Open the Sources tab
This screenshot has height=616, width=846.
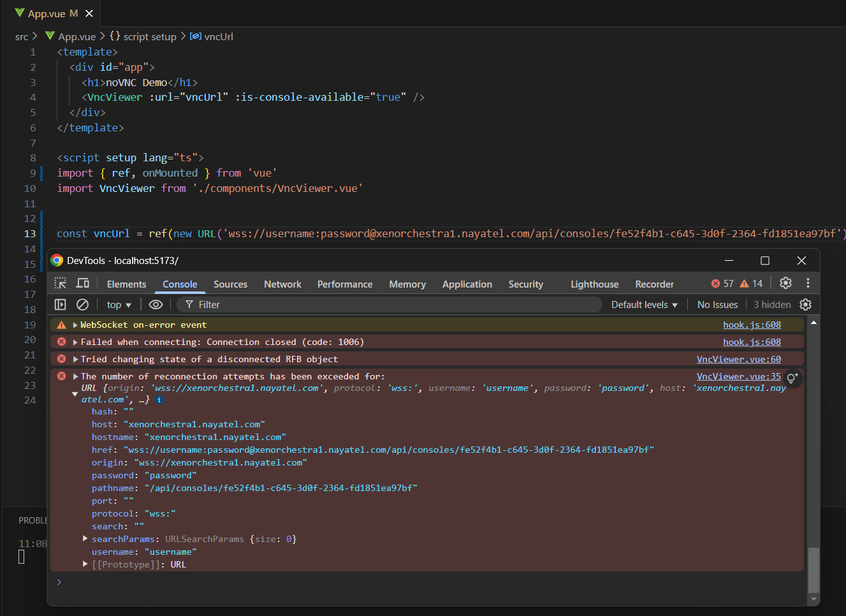click(x=230, y=284)
